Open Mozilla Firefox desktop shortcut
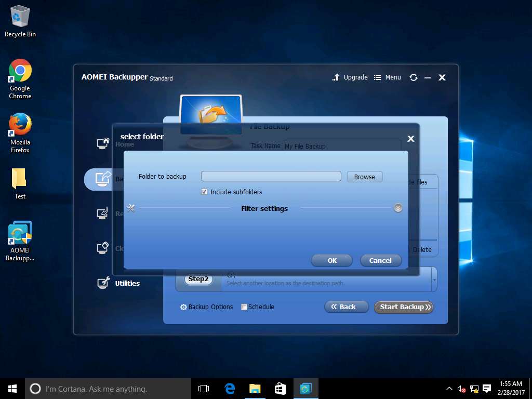532x399 pixels. point(20,132)
